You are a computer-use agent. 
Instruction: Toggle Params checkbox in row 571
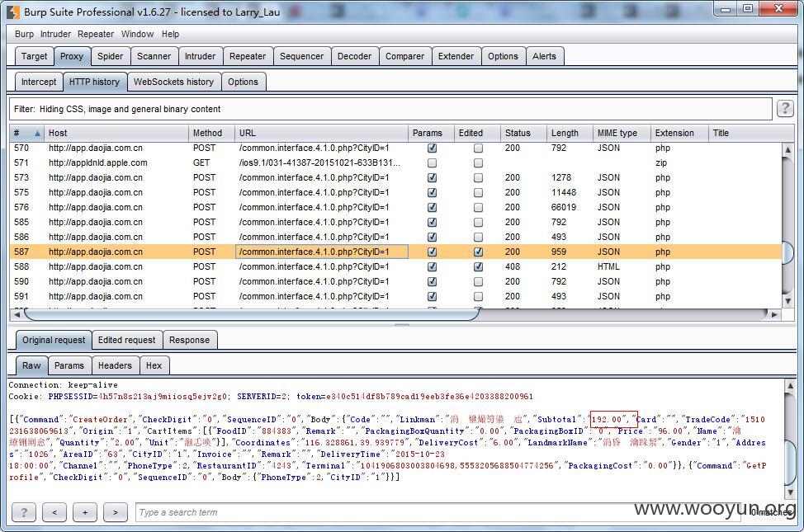[433, 163]
